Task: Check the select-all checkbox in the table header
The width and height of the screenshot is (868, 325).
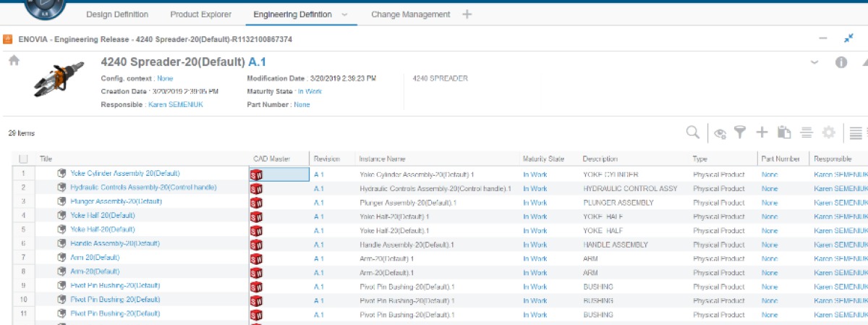Action: coord(24,159)
